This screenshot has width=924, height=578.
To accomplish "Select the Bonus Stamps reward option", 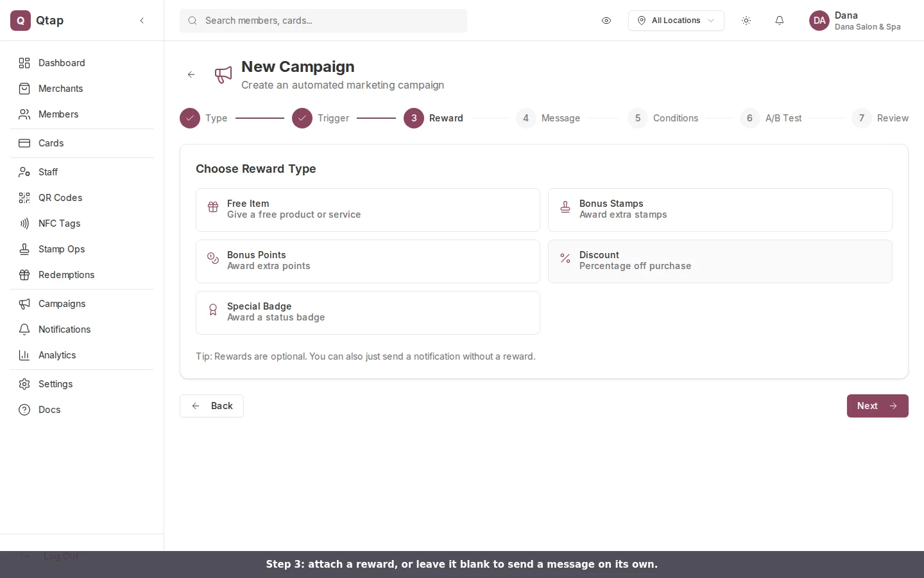I will coord(720,210).
